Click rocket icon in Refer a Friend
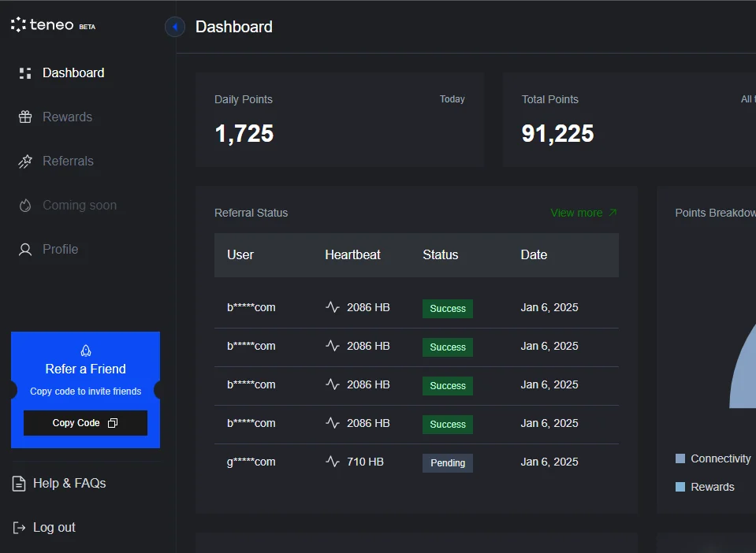The image size is (756, 553). [x=86, y=351]
